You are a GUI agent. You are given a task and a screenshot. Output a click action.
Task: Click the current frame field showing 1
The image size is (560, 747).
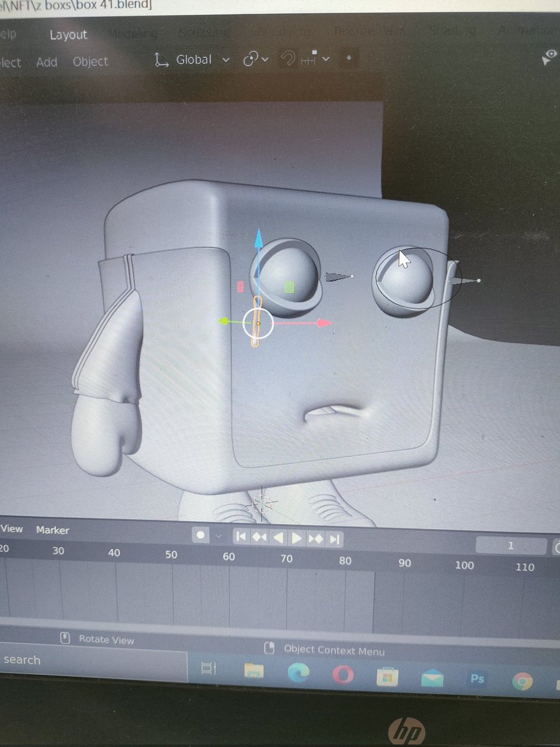tap(511, 546)
